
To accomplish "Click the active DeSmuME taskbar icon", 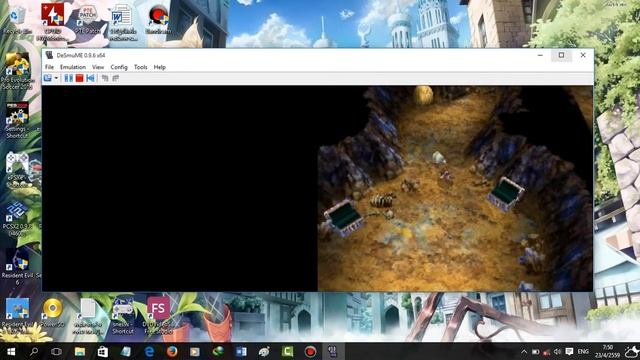I will click(x=333, y=351).
